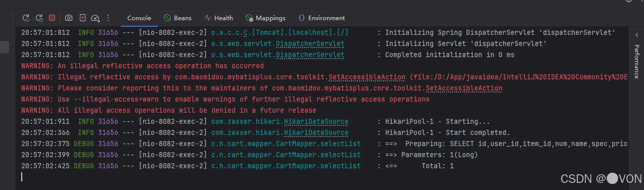The height and width of the screenshot is (190, 644).
Task: Open the vertical Performance panel label
Action: 637,61
